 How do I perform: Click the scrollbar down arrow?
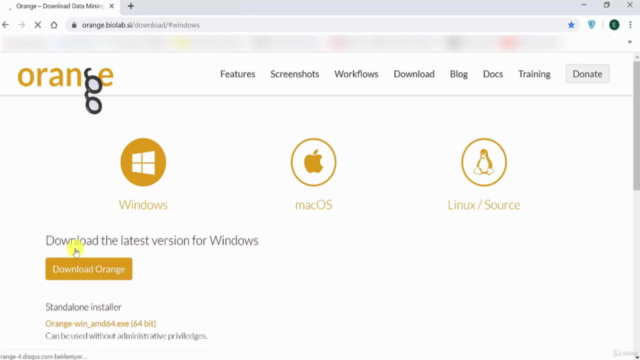[636, 357]
